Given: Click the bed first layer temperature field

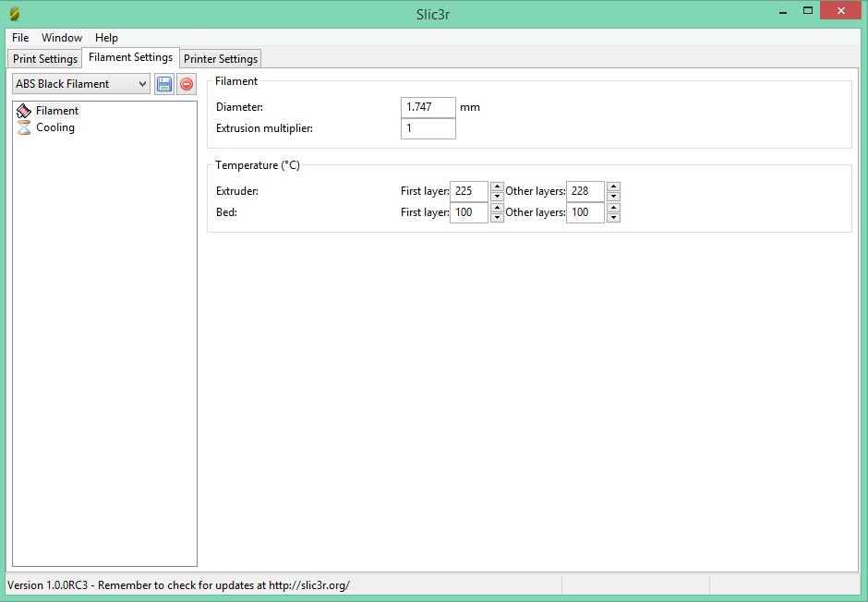Looking at the screenshot, I should click(x=469, y=212).
